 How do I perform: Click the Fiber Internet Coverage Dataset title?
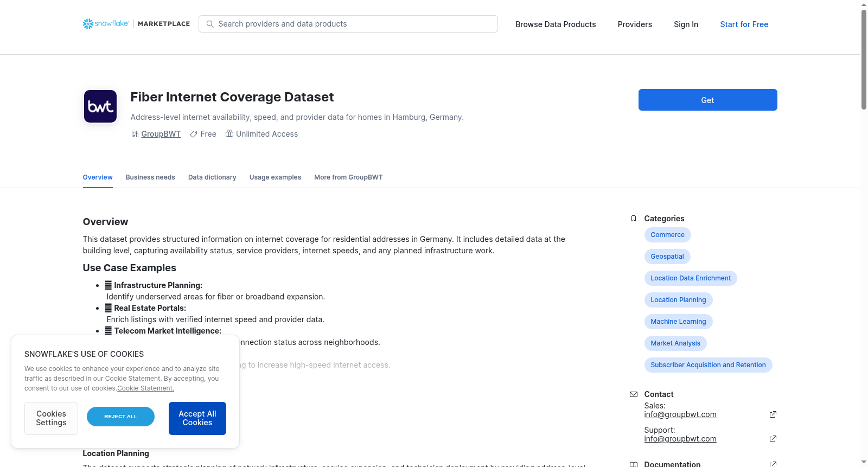pyautogui.click(x=232, y=97)
